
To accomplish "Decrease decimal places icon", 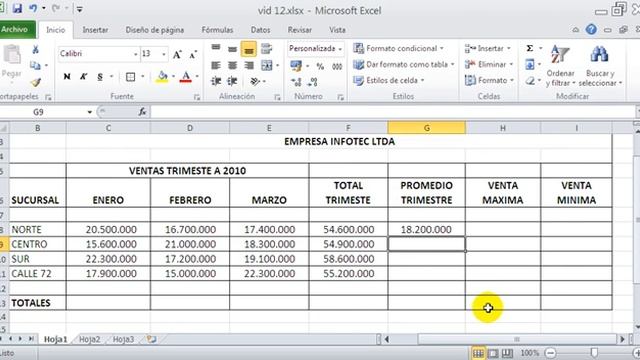I will [313, 82].
